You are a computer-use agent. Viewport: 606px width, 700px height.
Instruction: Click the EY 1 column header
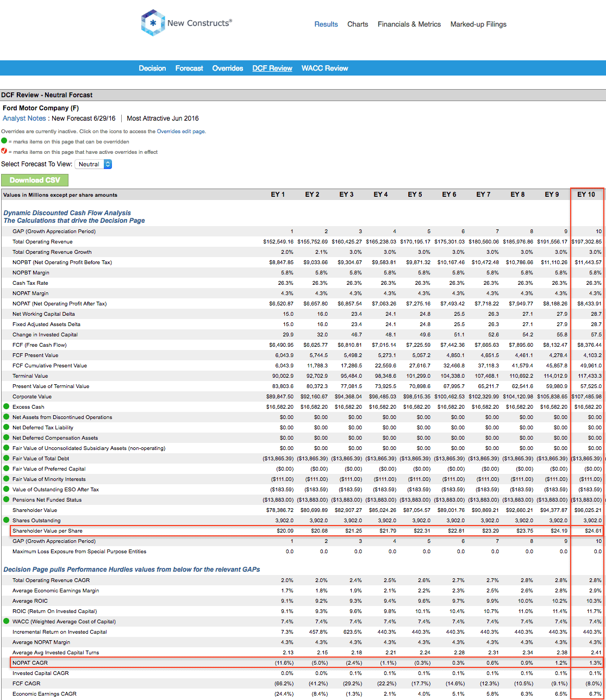pos(278,194)
